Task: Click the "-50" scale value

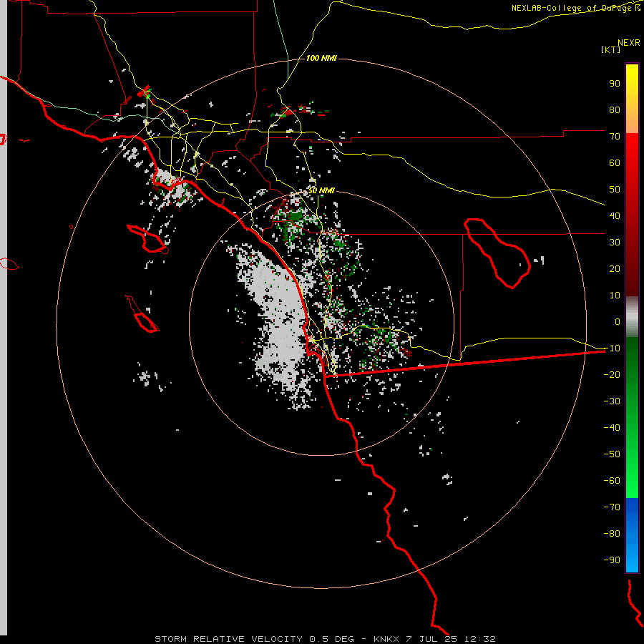Action: pos(612,454)
